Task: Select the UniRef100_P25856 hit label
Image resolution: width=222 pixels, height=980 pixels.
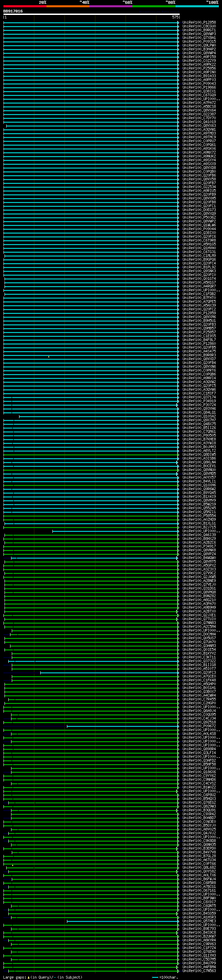Action: [x=199, y=68]
